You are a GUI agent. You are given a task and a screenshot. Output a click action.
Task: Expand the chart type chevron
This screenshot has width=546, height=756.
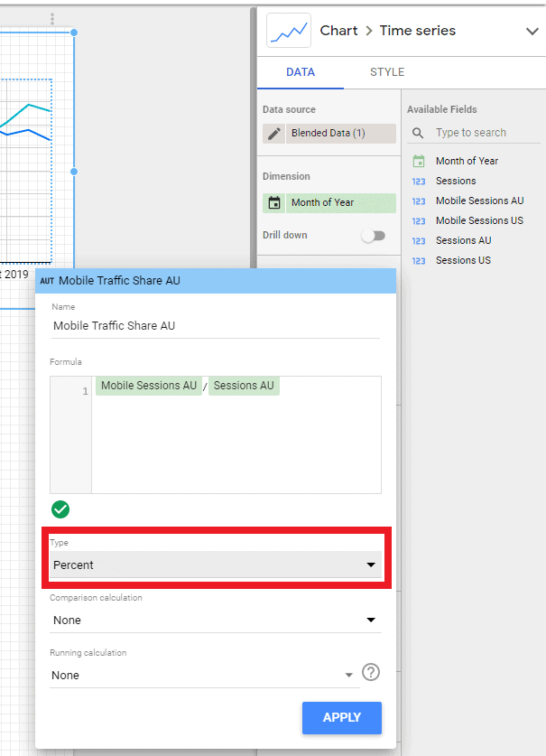tap(532, 32)
